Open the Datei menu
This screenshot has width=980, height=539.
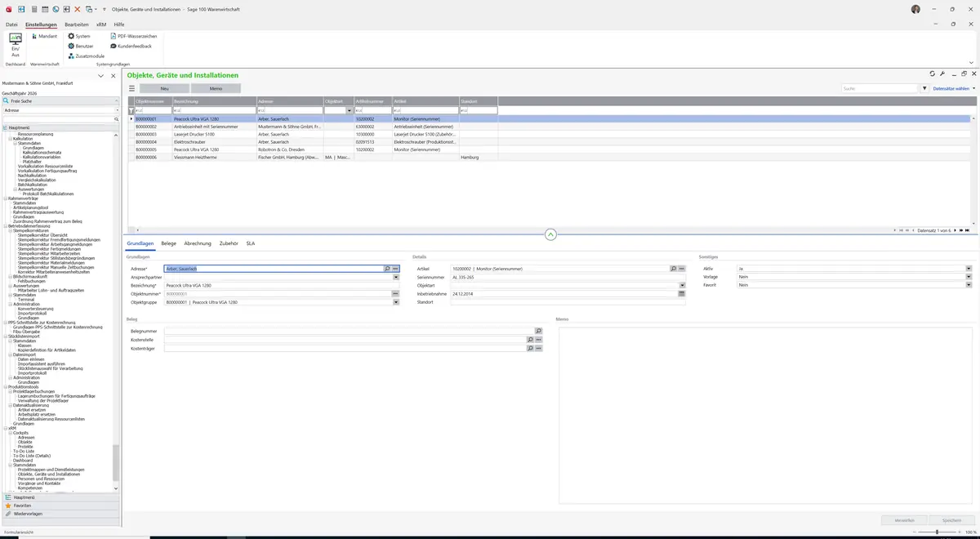11,24
